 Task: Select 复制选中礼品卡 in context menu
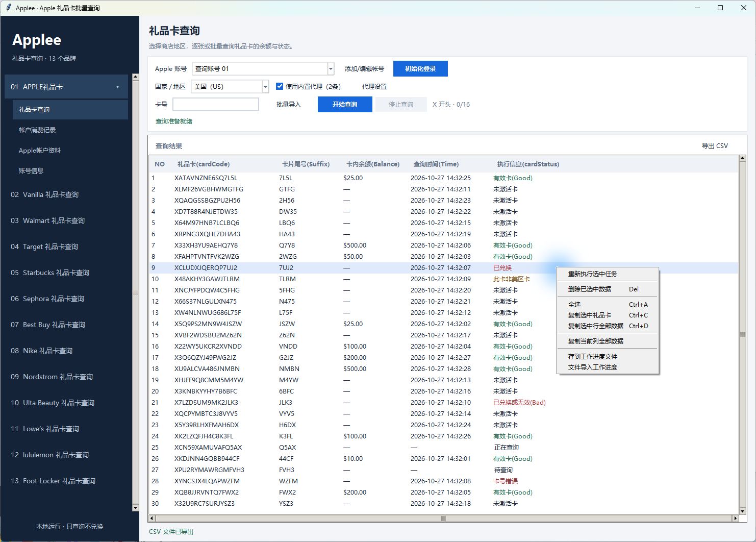click(590, 315)
